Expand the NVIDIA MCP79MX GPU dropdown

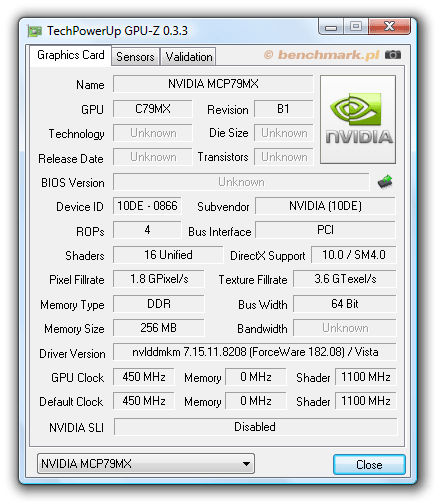click(x=146, y=464)
